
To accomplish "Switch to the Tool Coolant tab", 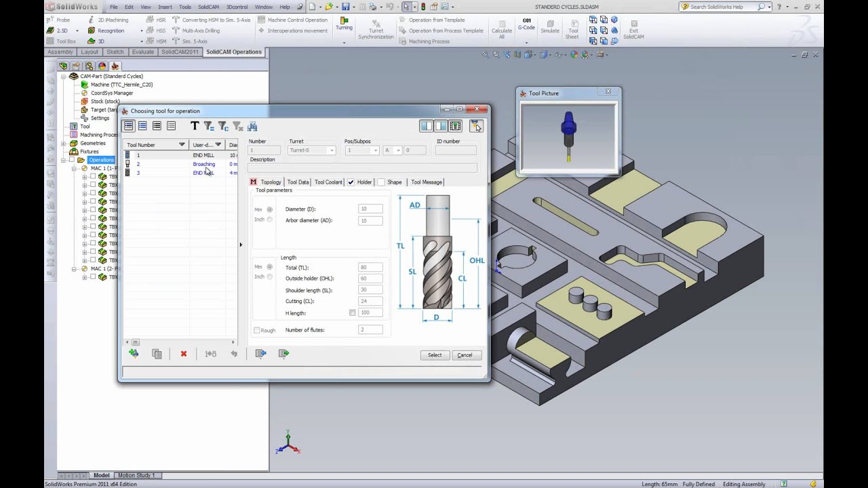I will (328, 182).
